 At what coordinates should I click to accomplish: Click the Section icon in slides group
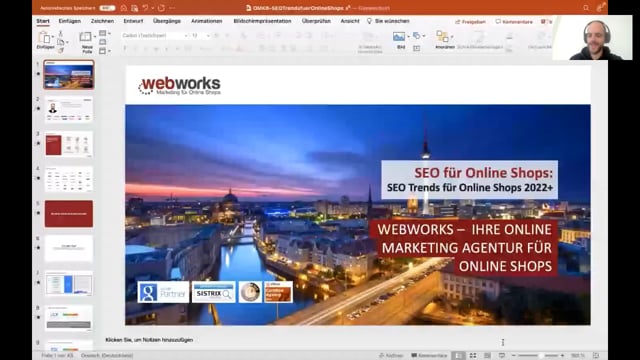(103, 51)
